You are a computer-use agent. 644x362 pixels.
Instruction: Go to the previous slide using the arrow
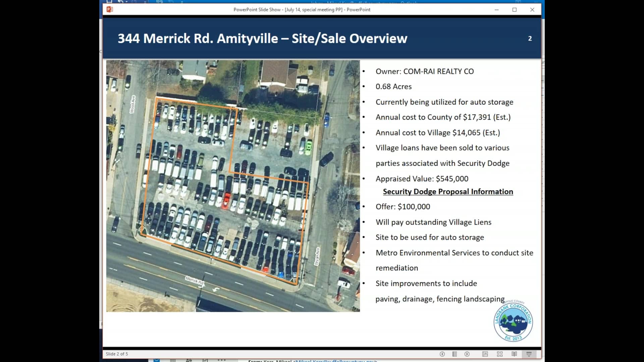[x=442, y=354]
